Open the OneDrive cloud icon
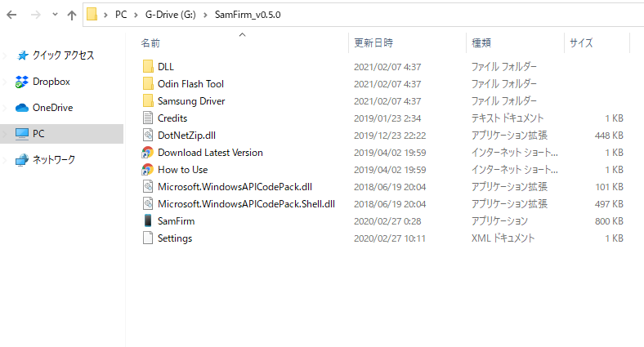644x347 pixels. [x=22, y=108]
